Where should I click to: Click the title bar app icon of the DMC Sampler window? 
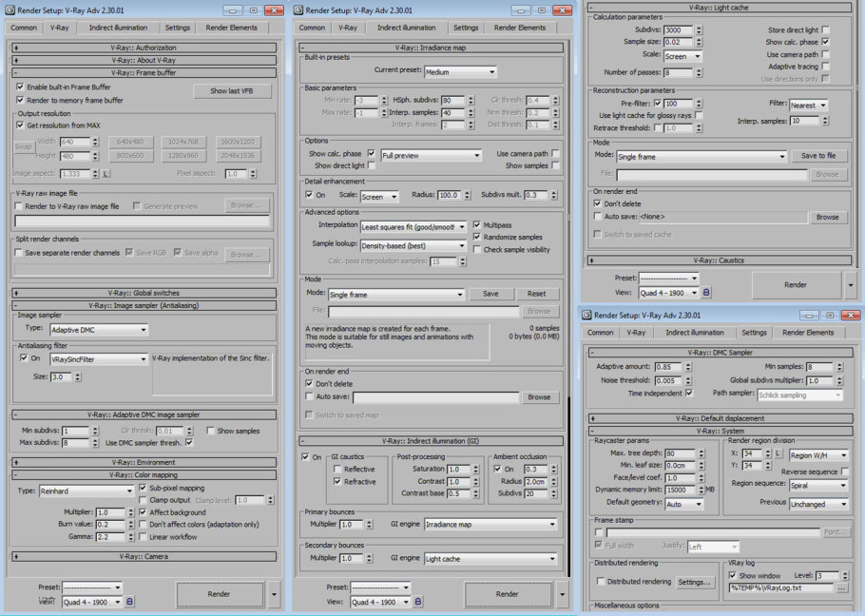point(586,316)
